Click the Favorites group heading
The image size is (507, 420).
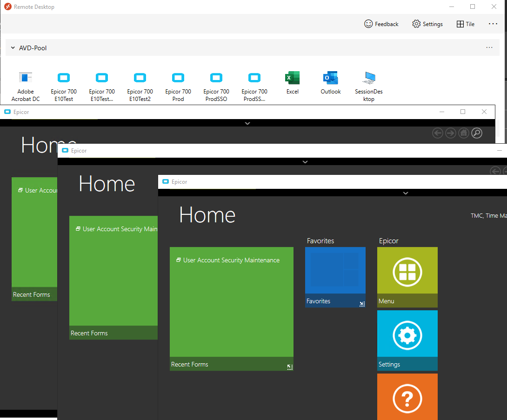pyautogui.click(x=320, y=241)
